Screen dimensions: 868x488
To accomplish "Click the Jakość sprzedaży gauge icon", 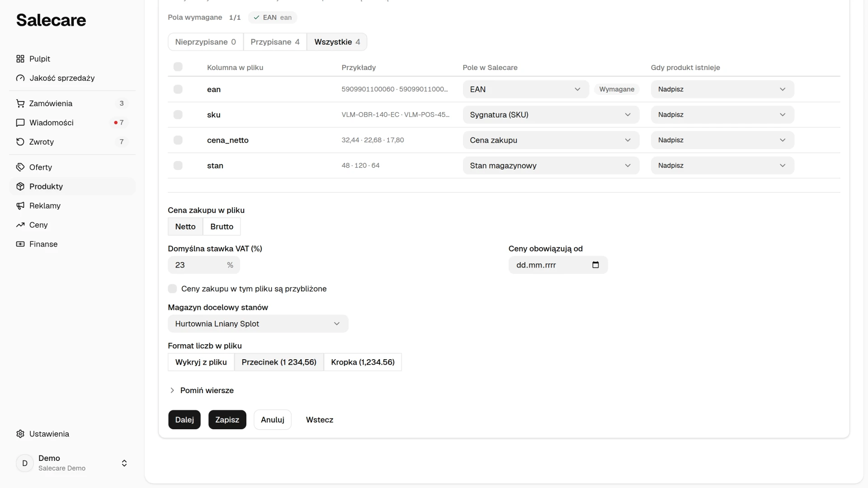I will (20, 78).
